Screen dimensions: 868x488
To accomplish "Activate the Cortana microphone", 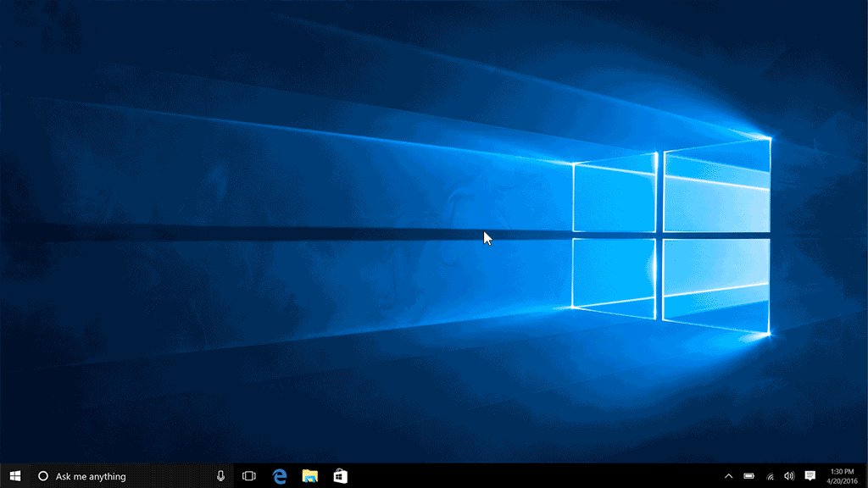I will [220, 476].
